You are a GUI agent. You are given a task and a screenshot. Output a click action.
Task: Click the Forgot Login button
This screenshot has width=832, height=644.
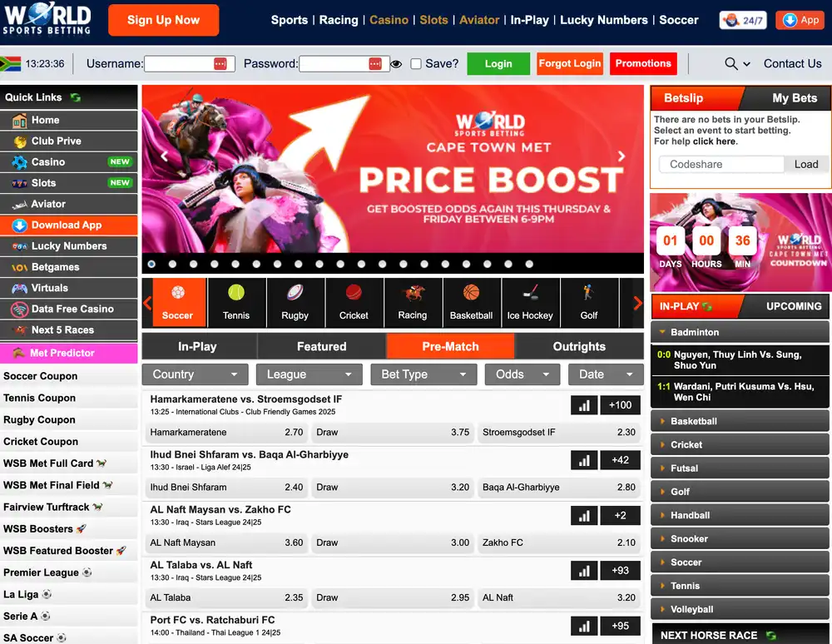569,64
